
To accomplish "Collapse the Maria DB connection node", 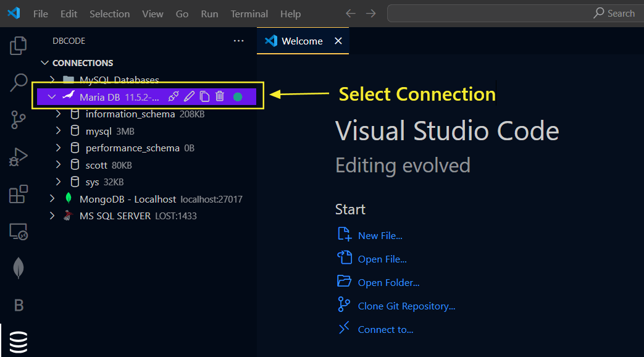I will pos(52,97).
